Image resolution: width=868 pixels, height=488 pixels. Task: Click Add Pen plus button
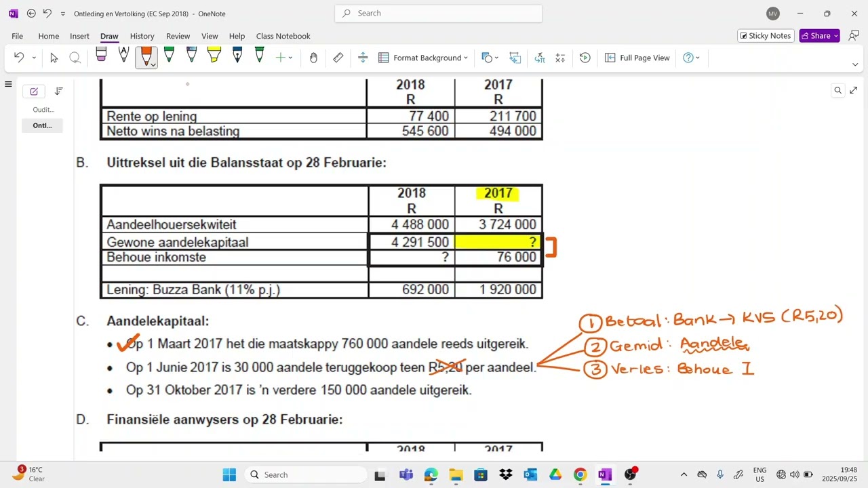click(280, 58)
